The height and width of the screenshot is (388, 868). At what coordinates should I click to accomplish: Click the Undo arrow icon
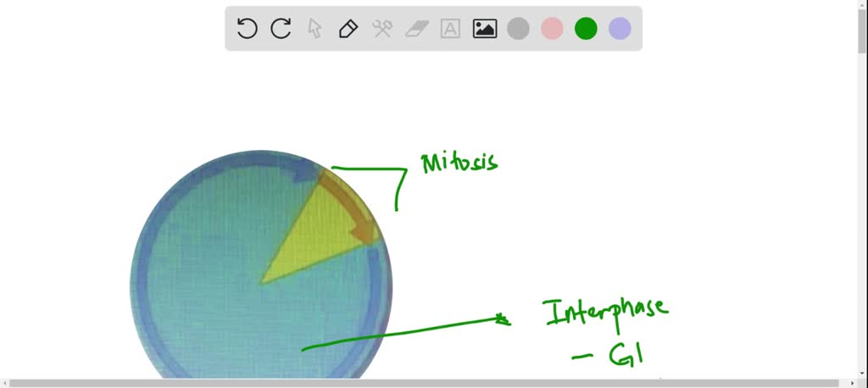[247, 28]
